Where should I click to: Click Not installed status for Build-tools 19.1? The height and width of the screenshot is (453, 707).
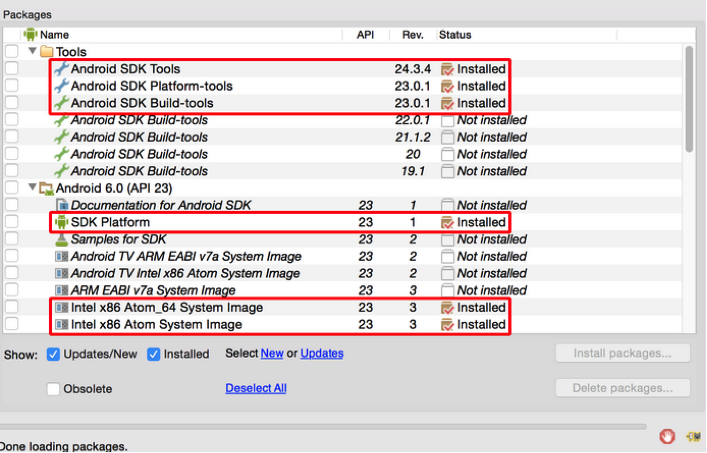(x=492, y=171)
